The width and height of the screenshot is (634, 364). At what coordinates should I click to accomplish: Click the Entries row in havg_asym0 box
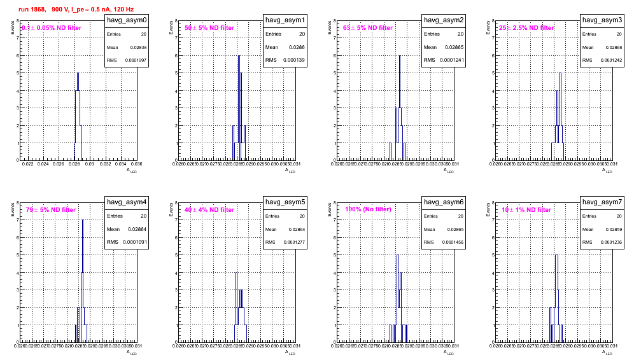click(127, 34)
